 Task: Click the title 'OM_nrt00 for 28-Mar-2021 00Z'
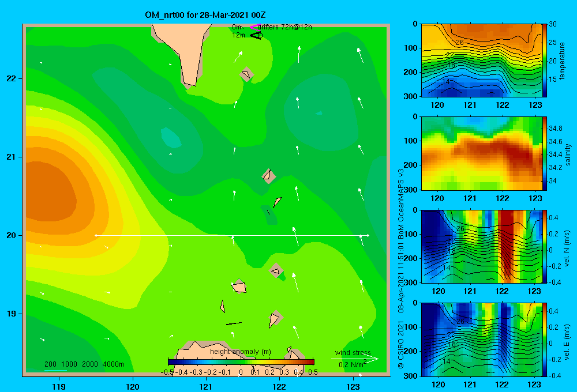tap(205, 15)
